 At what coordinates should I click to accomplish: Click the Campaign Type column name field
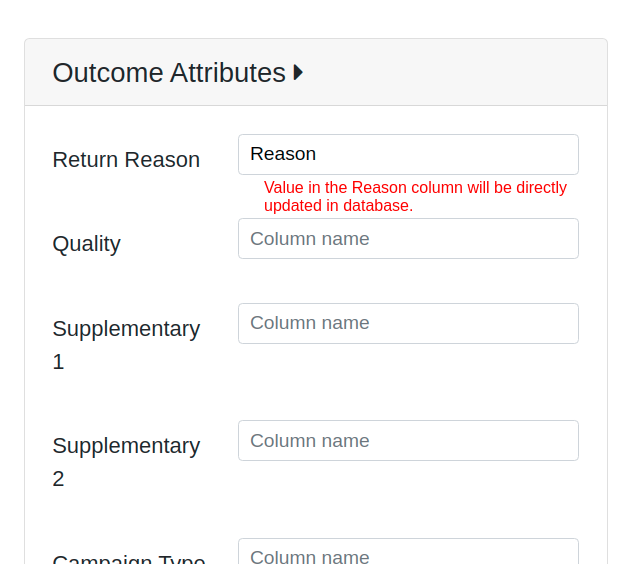pos(408,553)
